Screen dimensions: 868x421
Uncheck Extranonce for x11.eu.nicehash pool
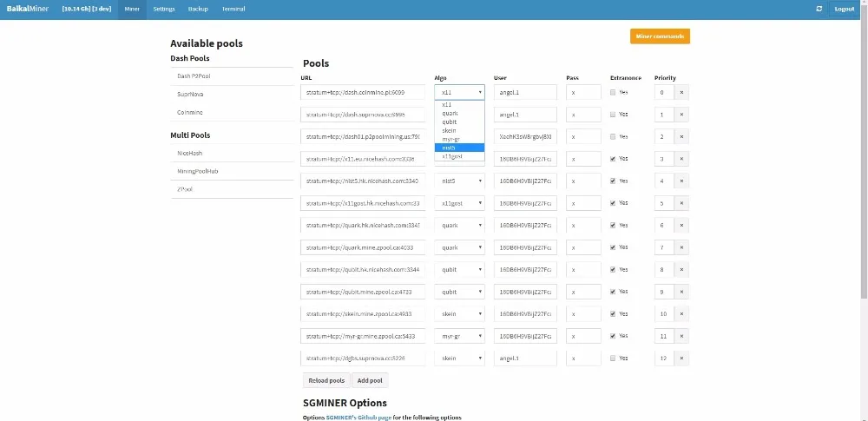(613, 159)
